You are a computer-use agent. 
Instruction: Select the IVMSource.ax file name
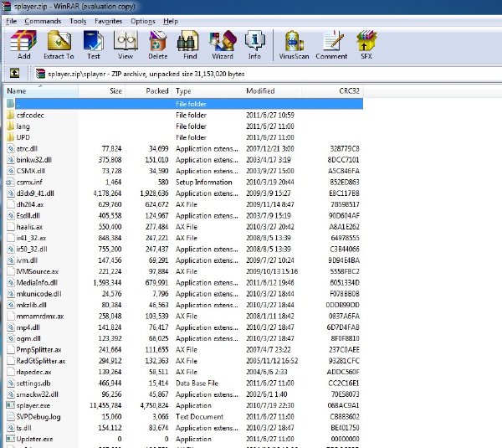(38, 271)
